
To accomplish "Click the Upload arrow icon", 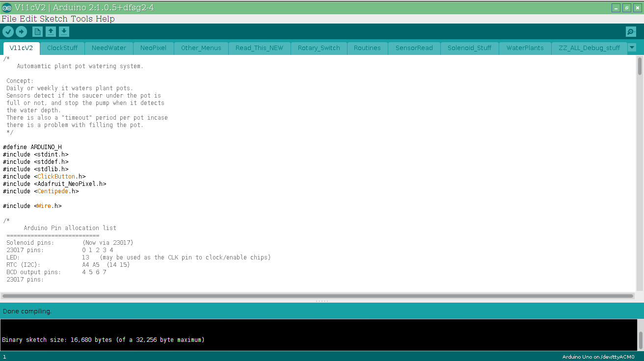I will click(21, 31).
